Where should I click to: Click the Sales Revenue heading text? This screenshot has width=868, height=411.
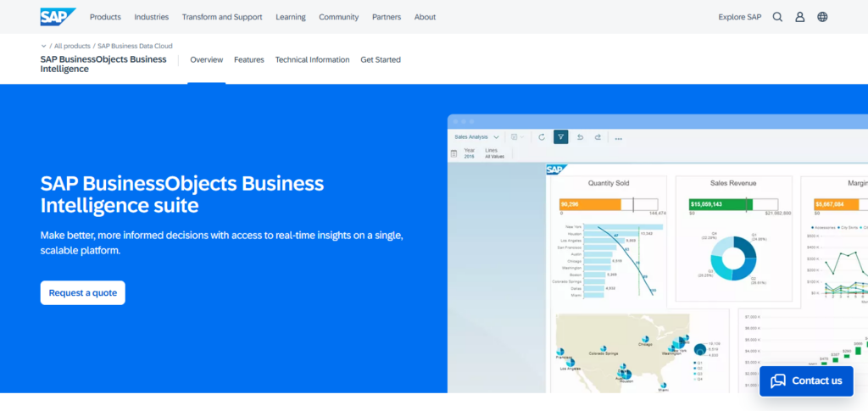tap(733, 183)
